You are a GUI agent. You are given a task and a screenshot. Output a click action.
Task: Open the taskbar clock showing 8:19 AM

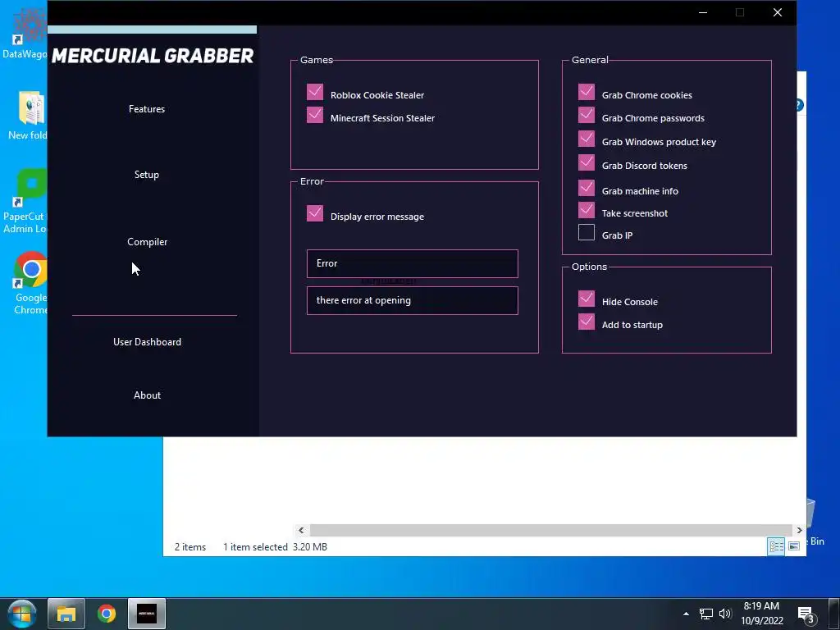pos(762,614)
